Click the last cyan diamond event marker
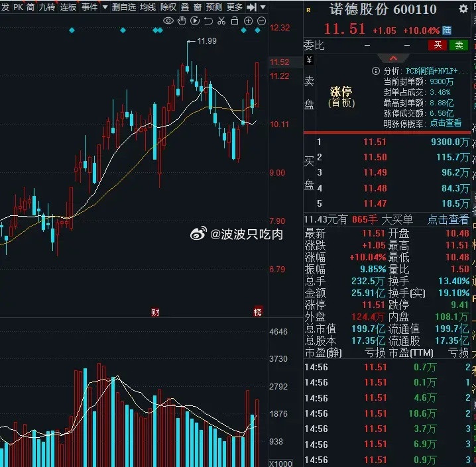 [x=257, y=30]
